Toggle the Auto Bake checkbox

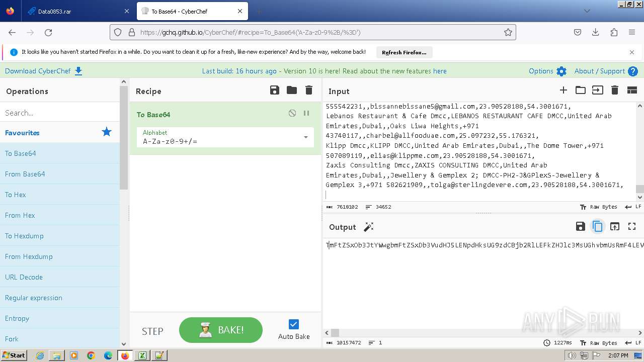tap(294, 324)
